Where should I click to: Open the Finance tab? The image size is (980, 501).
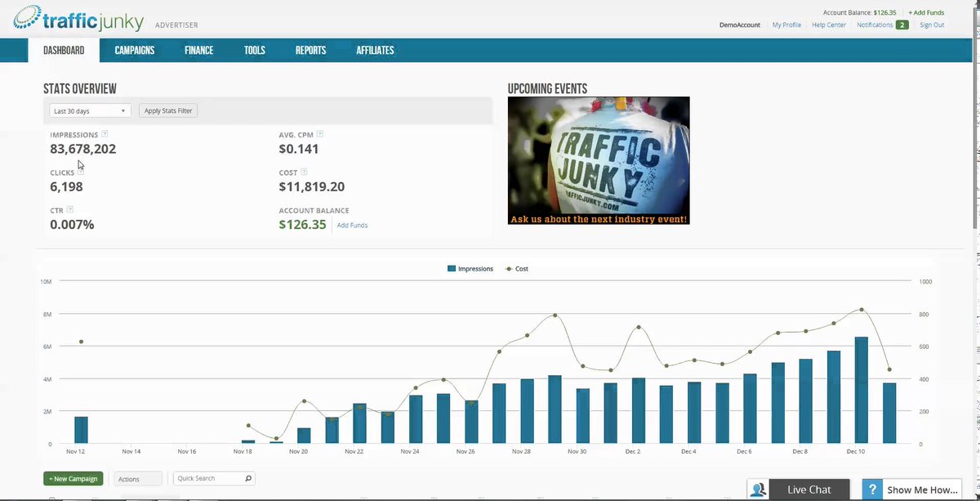click(x=199, y=51)
